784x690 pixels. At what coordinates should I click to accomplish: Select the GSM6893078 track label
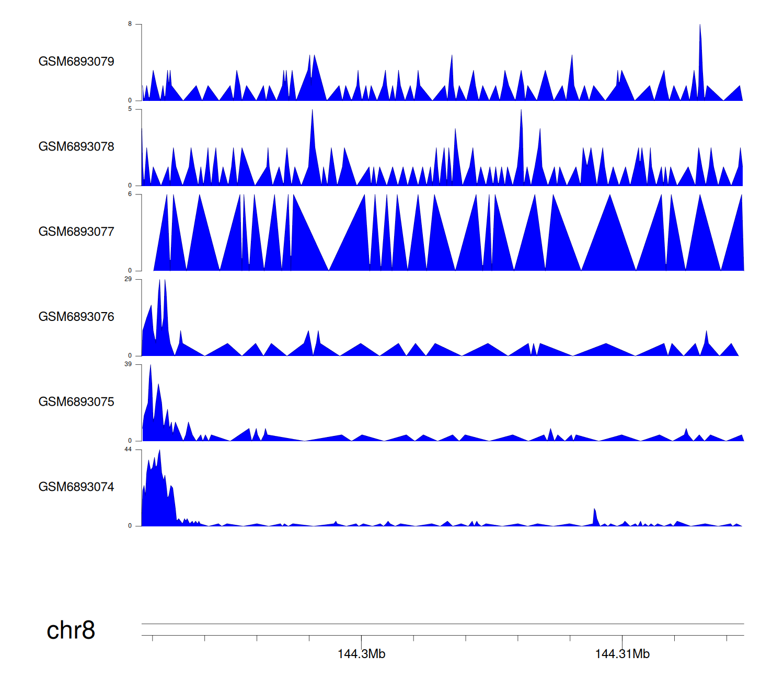click(76, 147)
